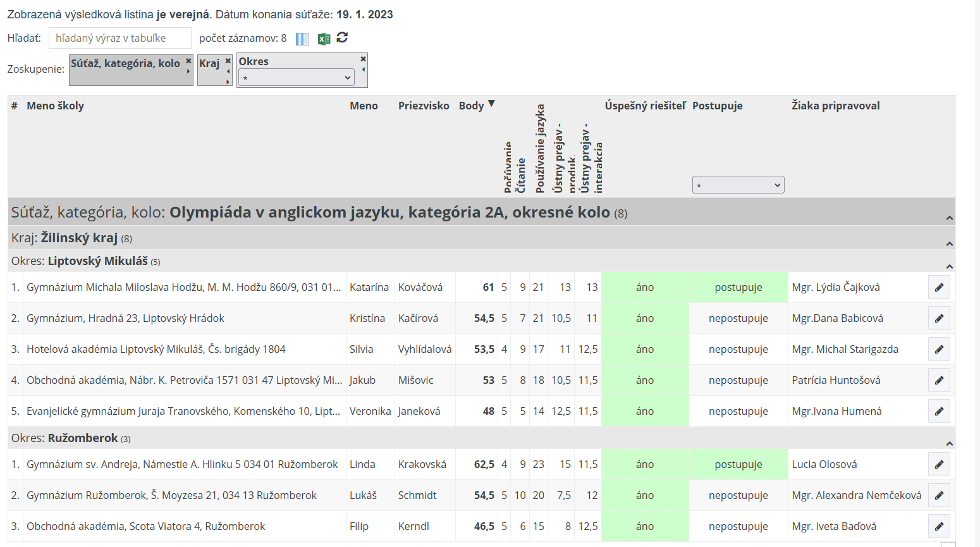Collapse the Liptovský Mikuláš district group
Viewport: 980px width, 547px height.
tap(949, 266)
